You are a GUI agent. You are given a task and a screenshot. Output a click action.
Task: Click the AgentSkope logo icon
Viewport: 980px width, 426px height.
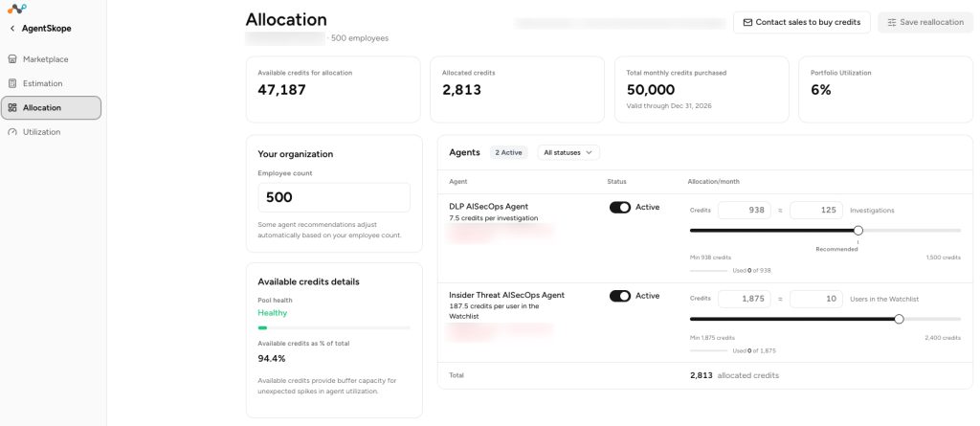pyautogui.click(x=17, y=8)
